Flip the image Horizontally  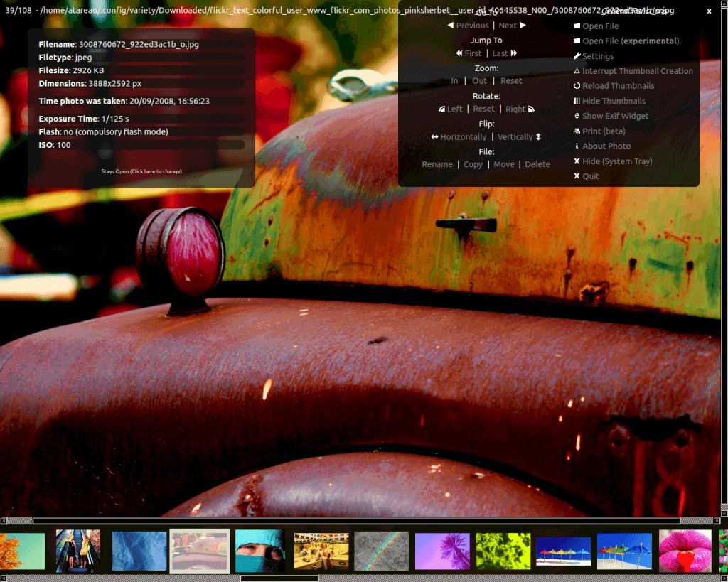(459, 137)
